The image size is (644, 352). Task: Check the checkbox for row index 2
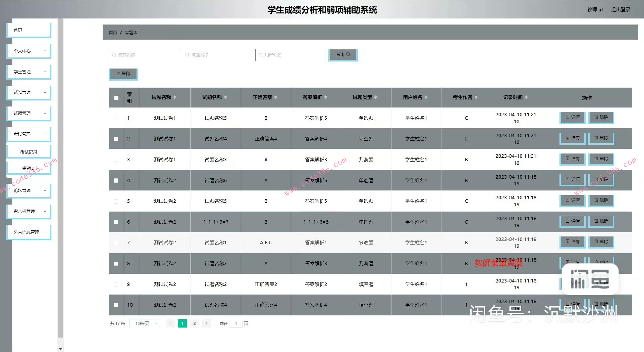[x=116, y=139]
